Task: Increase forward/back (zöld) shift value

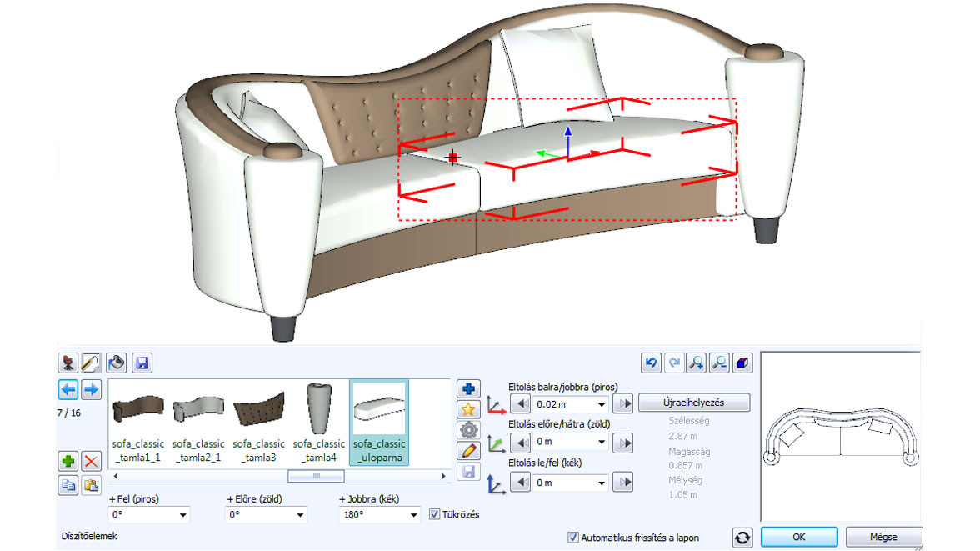Action: pyautogui.click(x=623, y=443)
